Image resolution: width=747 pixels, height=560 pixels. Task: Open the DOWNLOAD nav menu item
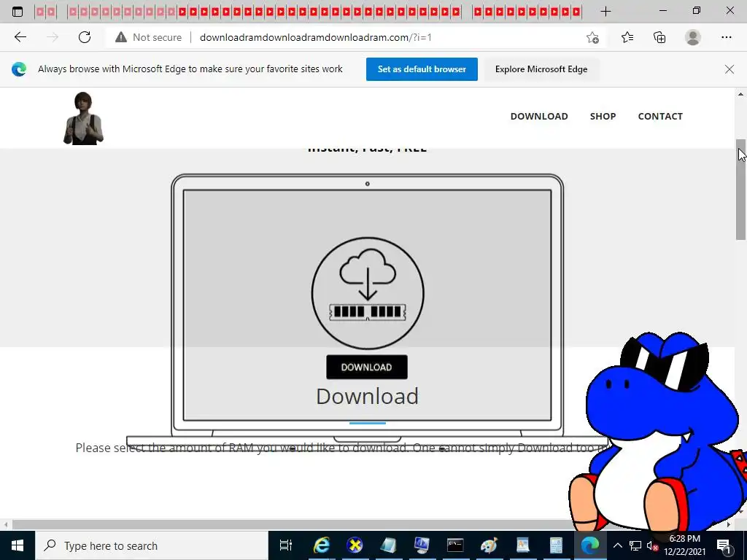coord(539,116)
